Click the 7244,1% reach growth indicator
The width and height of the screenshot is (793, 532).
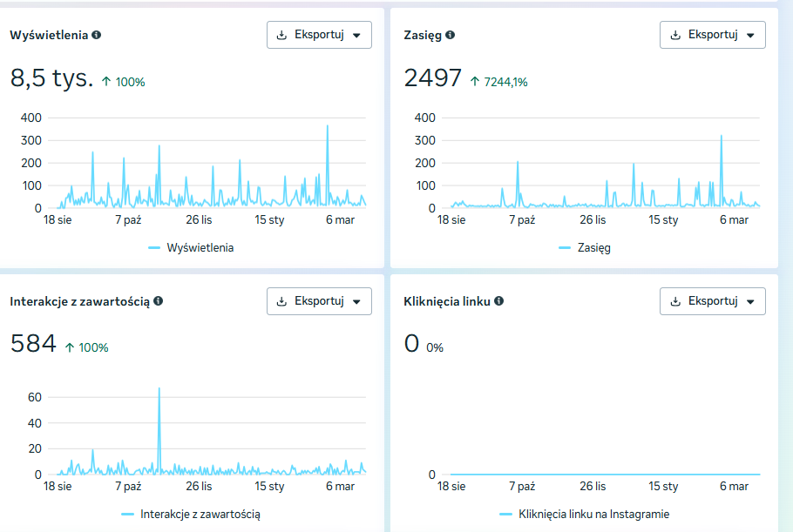coord(499,82)
